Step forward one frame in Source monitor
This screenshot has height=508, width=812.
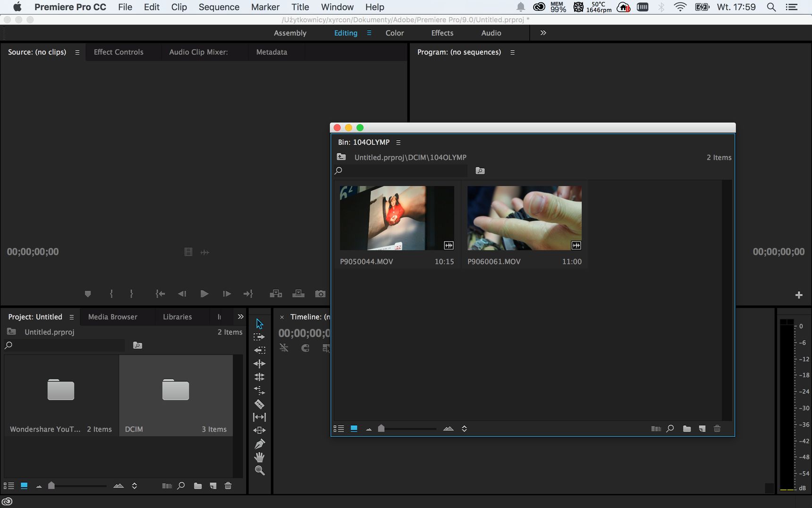pos(227,294)
